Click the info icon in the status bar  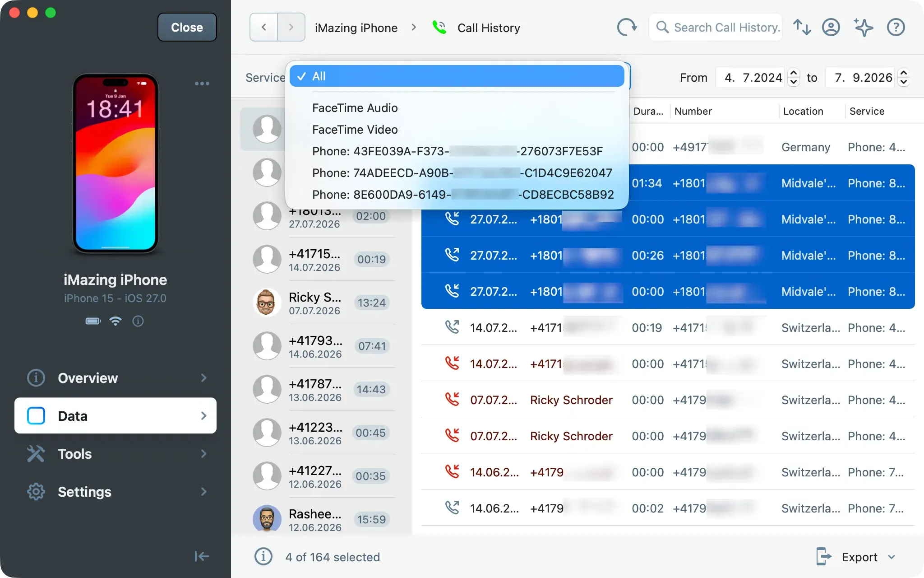263,557
